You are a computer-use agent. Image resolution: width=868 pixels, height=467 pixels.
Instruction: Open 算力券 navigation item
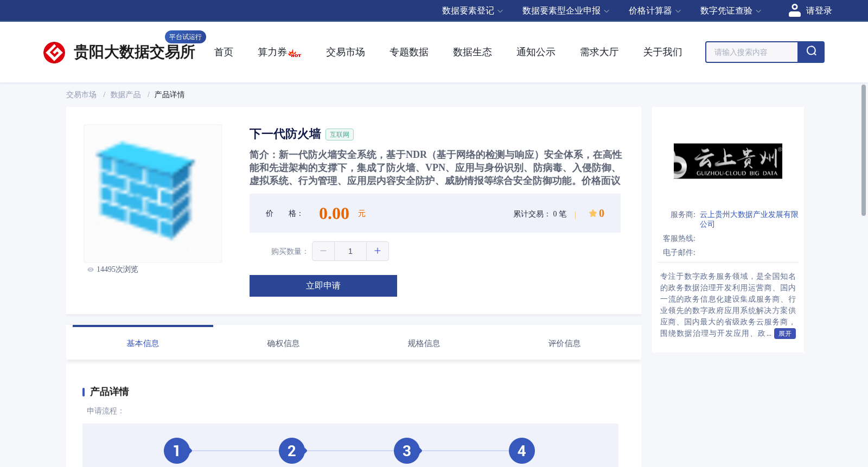click(272, 52)
